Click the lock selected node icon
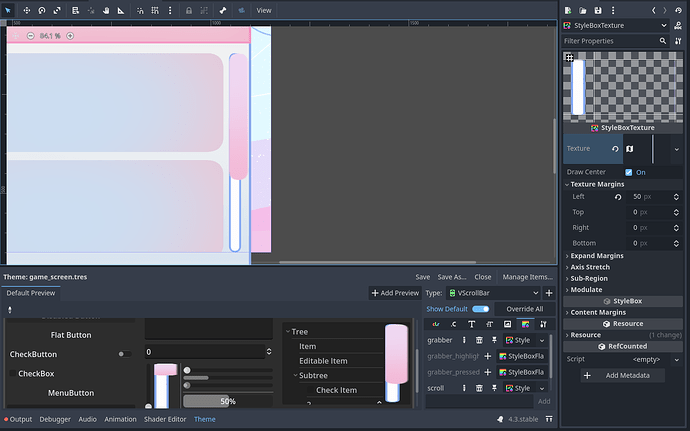The height and width of the screenshot is (431, 690). click(x=189, y=10)
